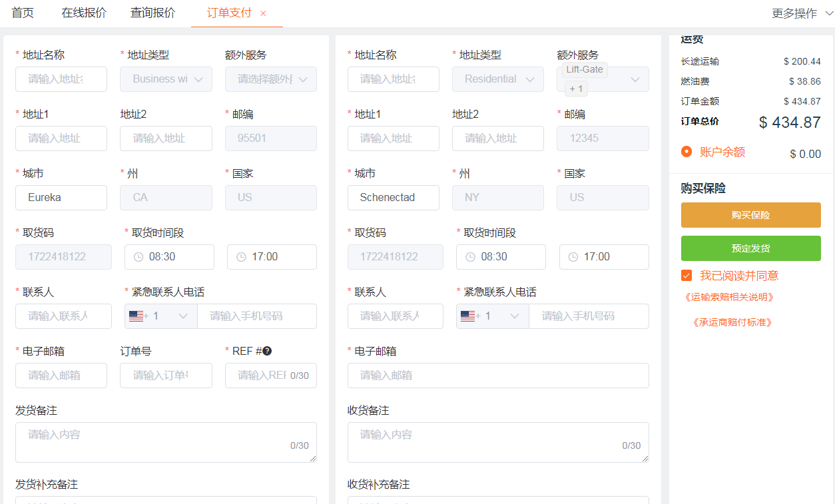Click the 发货备注 text area
The width and height of the screenshot is (835, 504).
(x=166, y=442)
